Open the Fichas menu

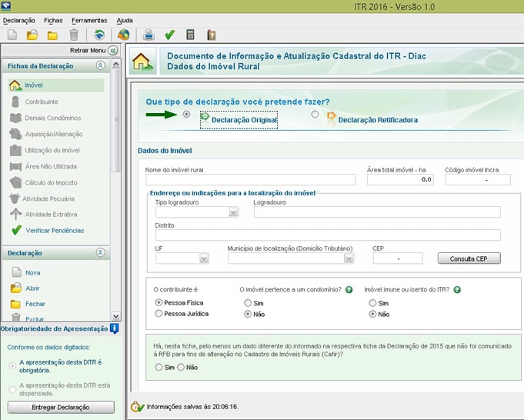click(53, 21)
